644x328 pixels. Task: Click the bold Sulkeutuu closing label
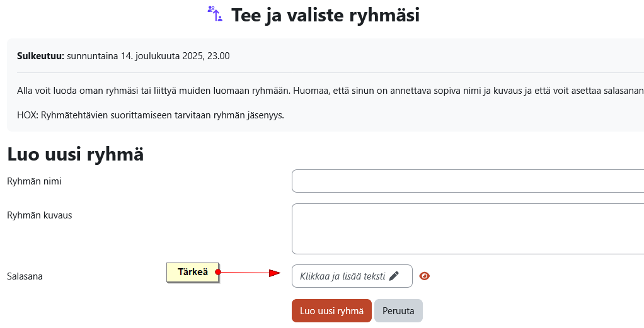click(41, 56)
